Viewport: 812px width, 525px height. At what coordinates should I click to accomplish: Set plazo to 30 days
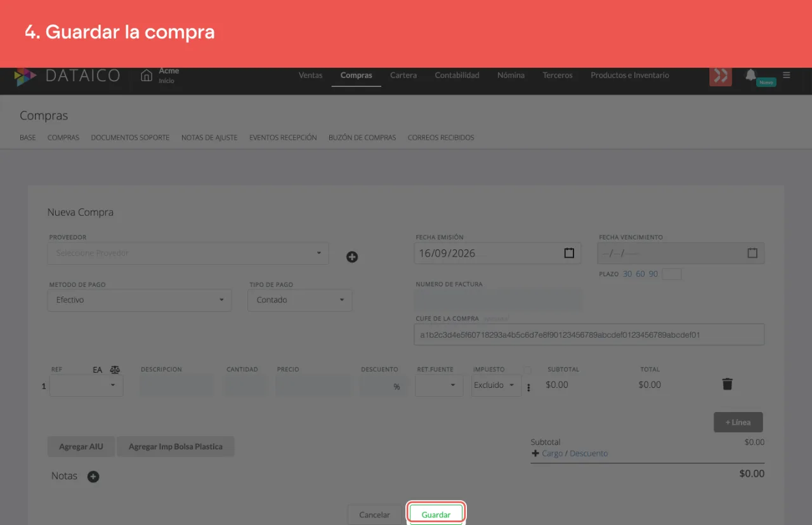pos(627,274)
